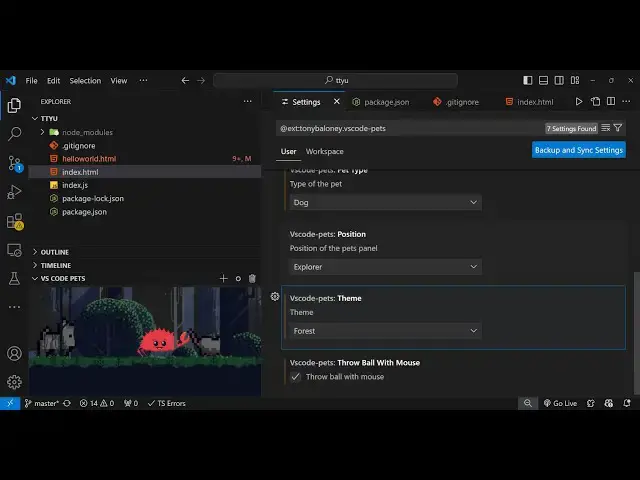Open package-lock.json in the explorer

[145, 198]
